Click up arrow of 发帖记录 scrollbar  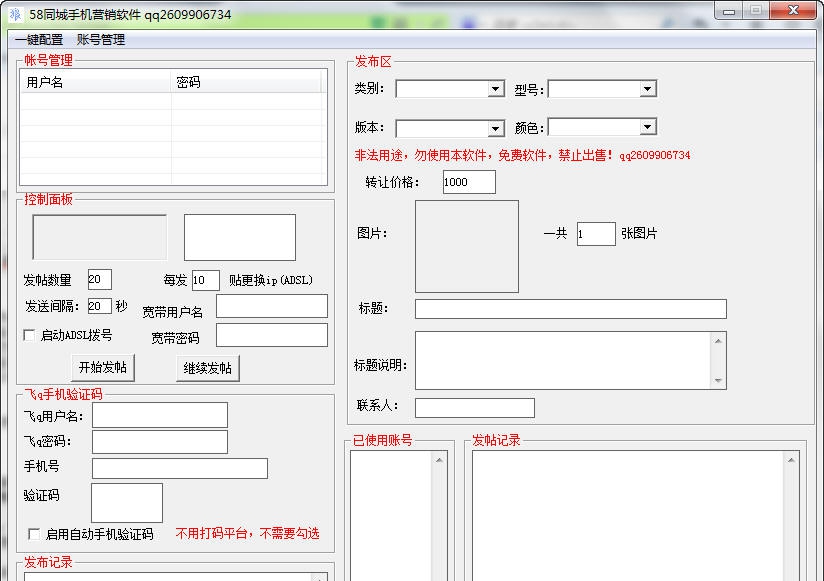coord(791,460)
